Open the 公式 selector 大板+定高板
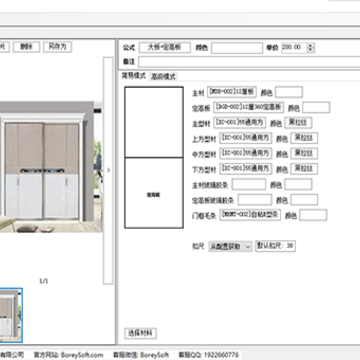The image size is (360, 360). [x=165, y=47]
